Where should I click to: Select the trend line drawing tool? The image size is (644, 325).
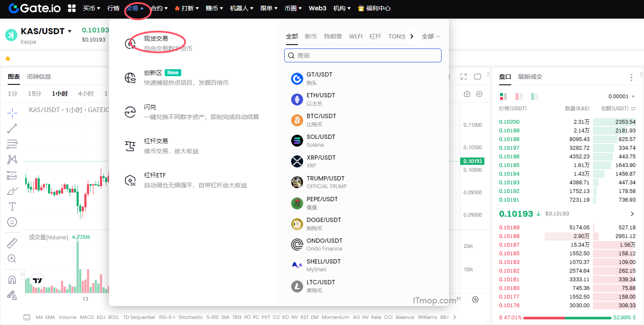[12, 128]
